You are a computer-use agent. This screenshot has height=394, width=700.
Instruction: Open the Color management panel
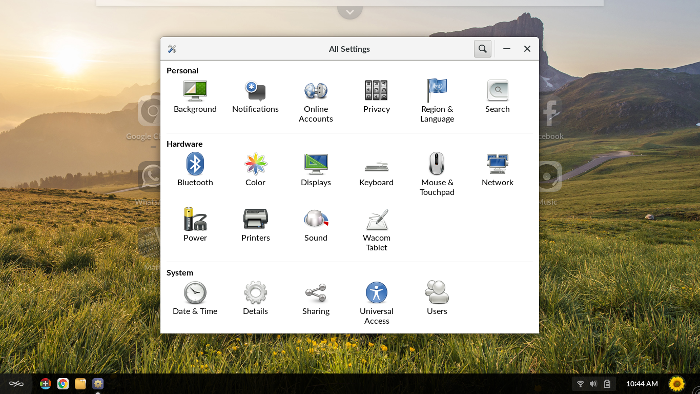pyautogui.click(x=255, y=170)
